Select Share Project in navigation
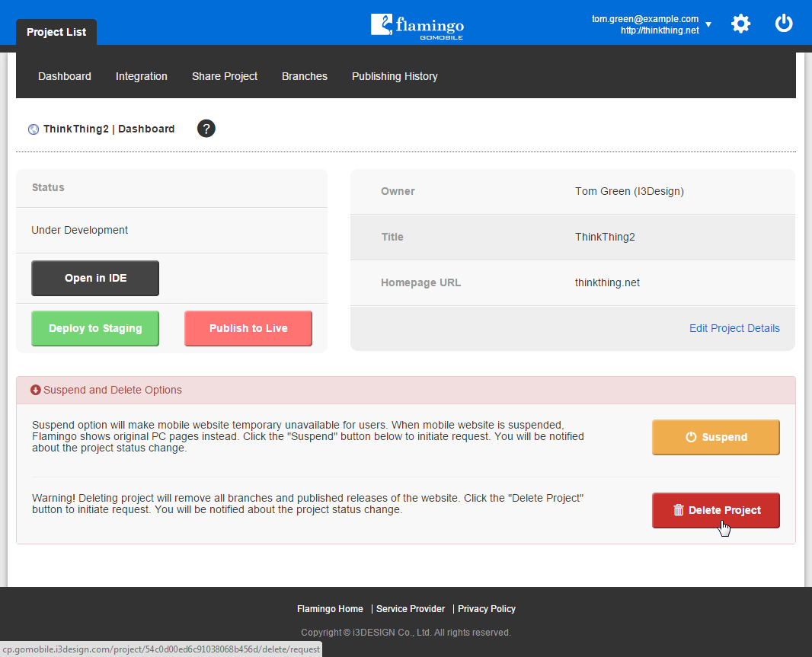 click(225, 76)
